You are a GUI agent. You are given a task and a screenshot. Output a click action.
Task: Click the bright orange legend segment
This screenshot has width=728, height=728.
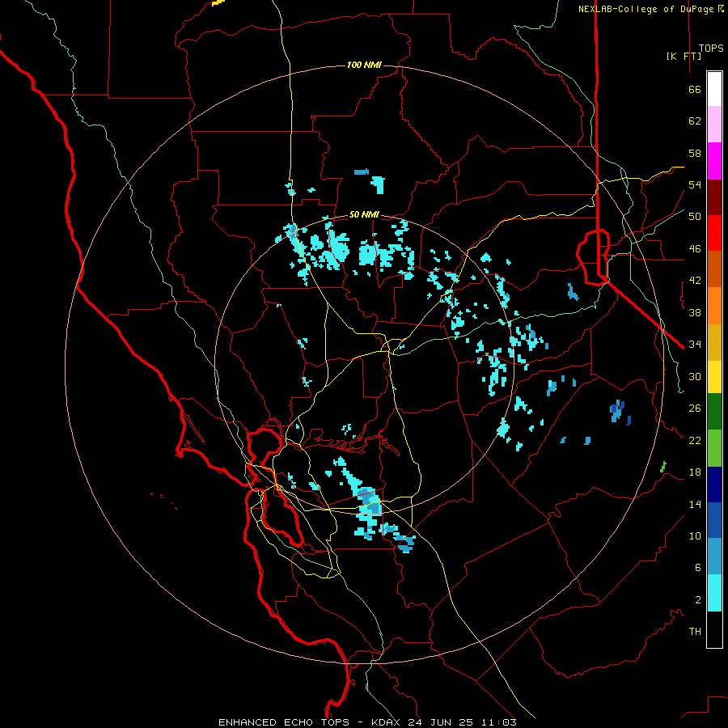(714, 306)
